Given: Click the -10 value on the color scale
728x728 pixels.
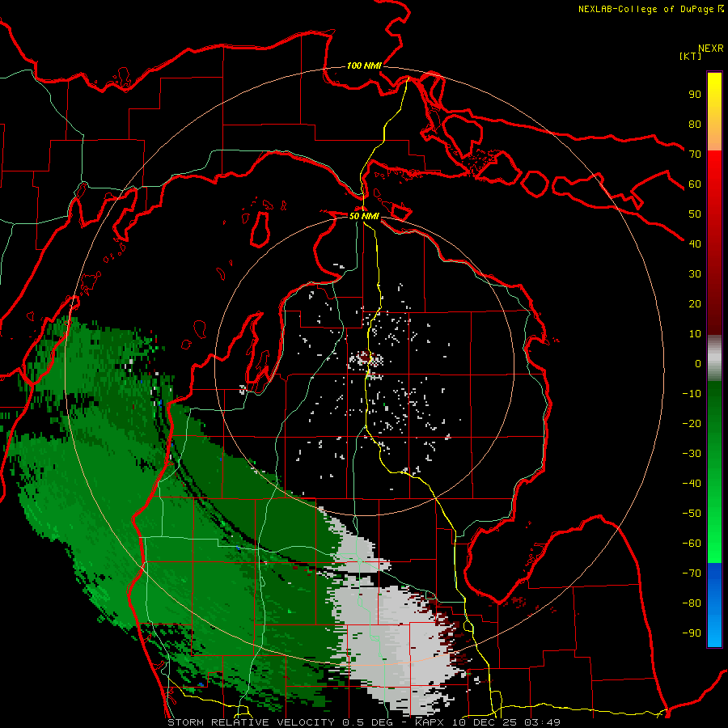Looking at the screenshot, I should pos(692,394).
